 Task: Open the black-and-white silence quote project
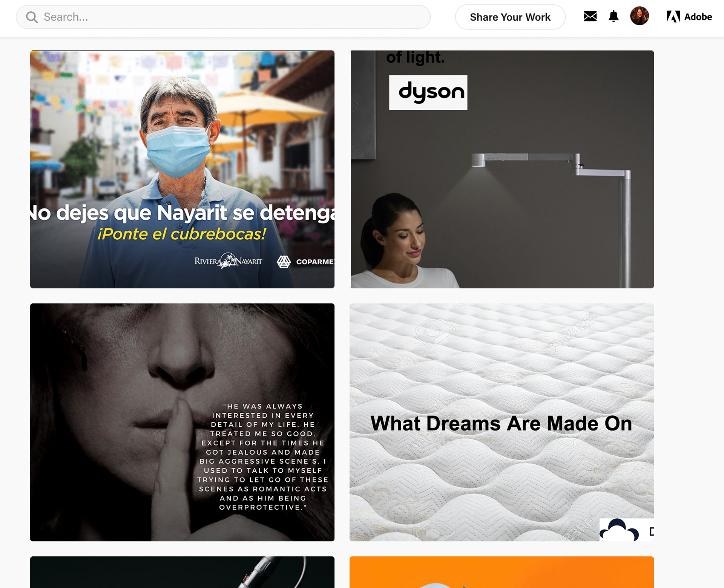click(182, 422)
